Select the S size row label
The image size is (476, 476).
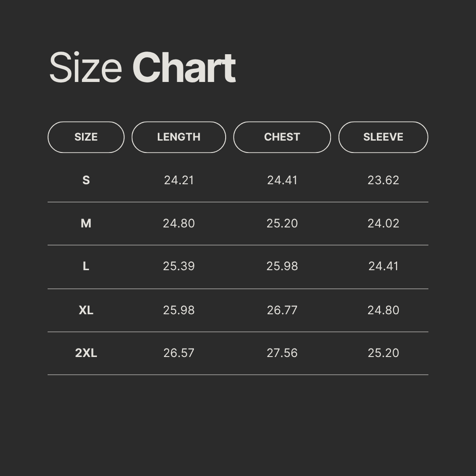pyautogui.click(x=86, y=180)
